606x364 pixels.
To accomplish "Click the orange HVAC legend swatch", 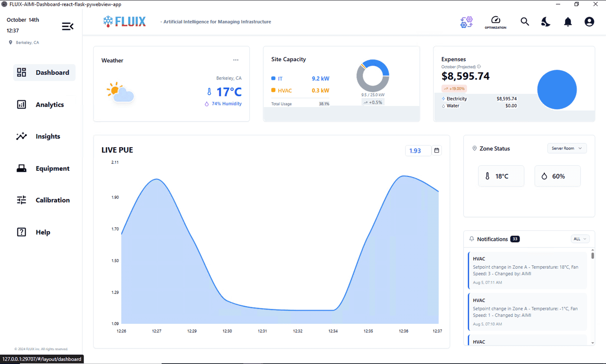I will point(273,90).
